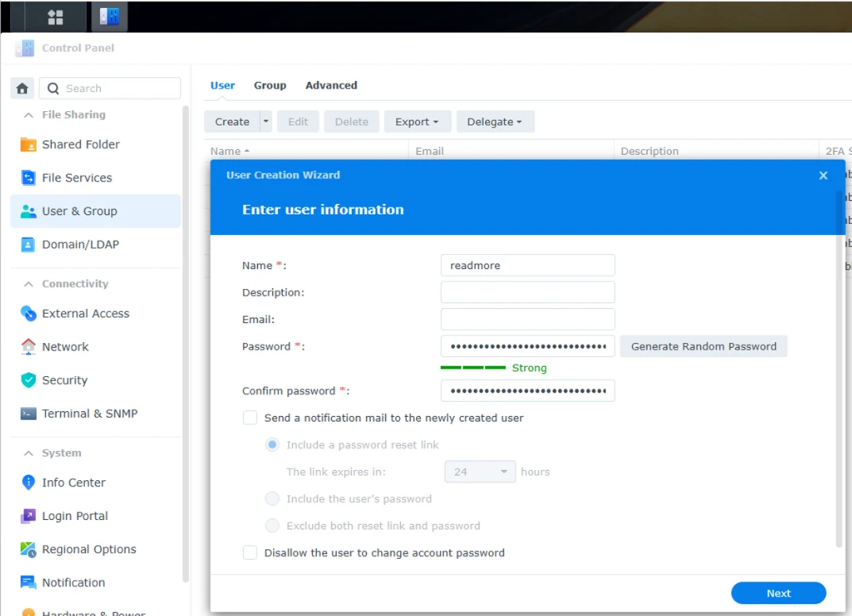This screenshot has width=852, height=616.
Task: Open Regional Options settings
Action: [95, 549]
